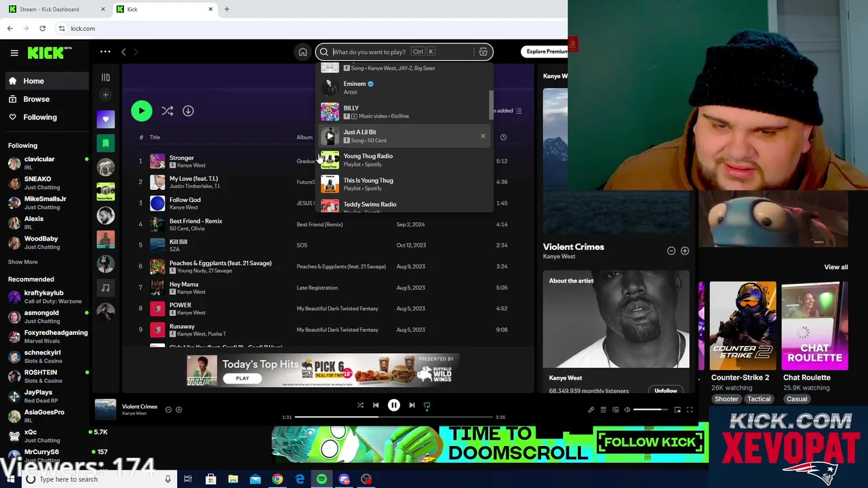Open Spotify from Windows taskbar
Viewport: 868px width, 488px height.
321,479
